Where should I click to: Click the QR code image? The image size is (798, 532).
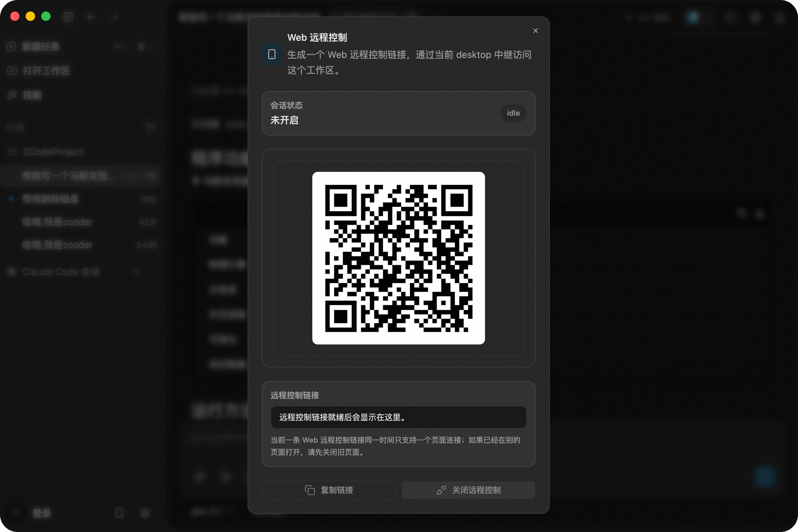point(398,258)
